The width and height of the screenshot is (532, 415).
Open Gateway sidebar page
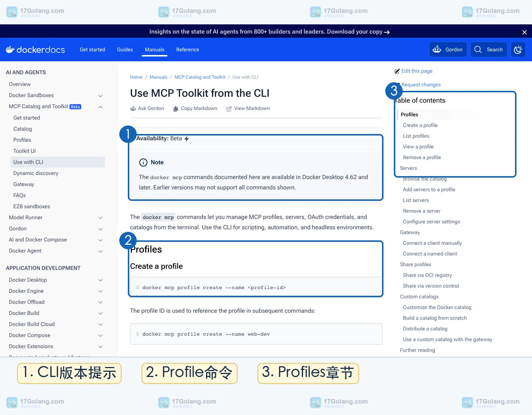(x=24, y=184)
